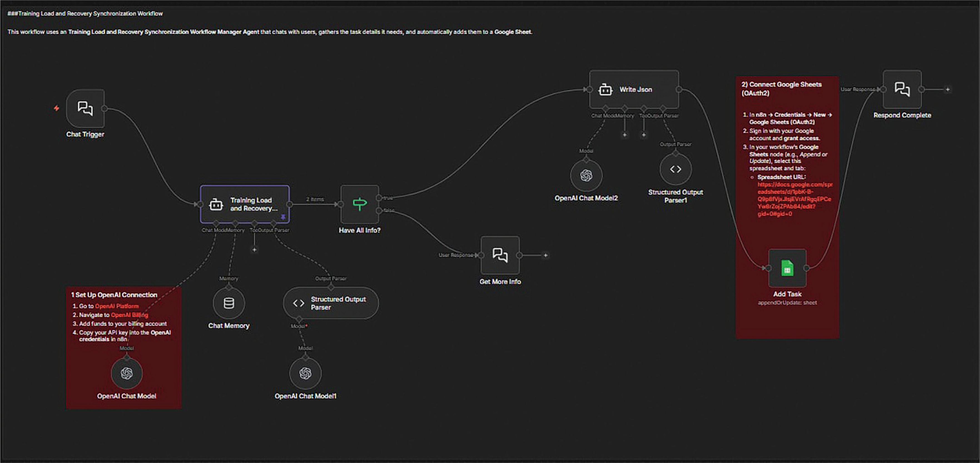
Task: Open the Structured Output Parser node
Action: (x=331, y=303)
